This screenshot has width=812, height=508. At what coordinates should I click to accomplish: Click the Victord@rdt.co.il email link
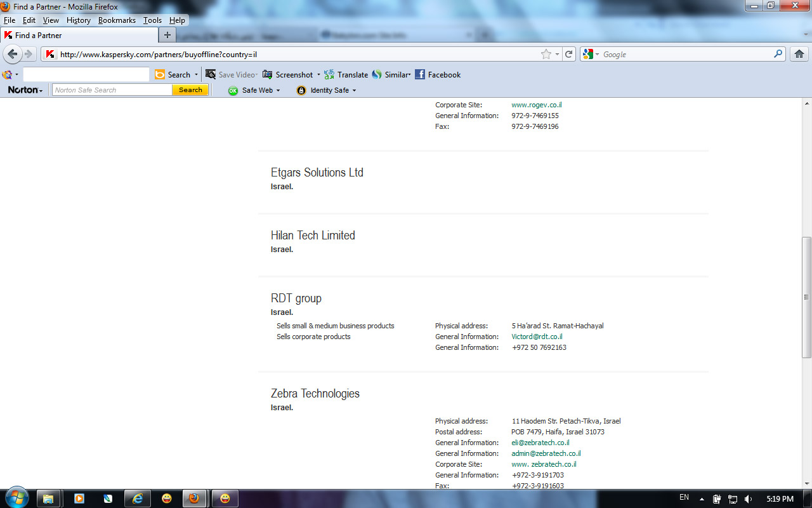click(x=537, y=337)
